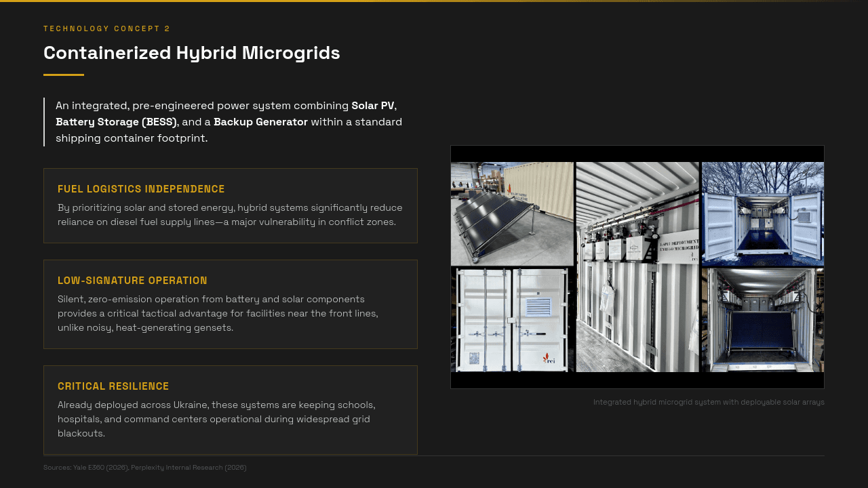868x488 pixels.
Task: Click the bold "Backup Generator" text
Action: coord(261,121)
